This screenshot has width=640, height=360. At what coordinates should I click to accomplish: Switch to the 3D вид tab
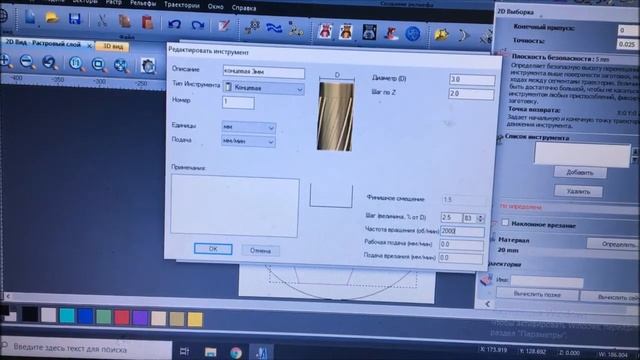[x=113, y=47]
